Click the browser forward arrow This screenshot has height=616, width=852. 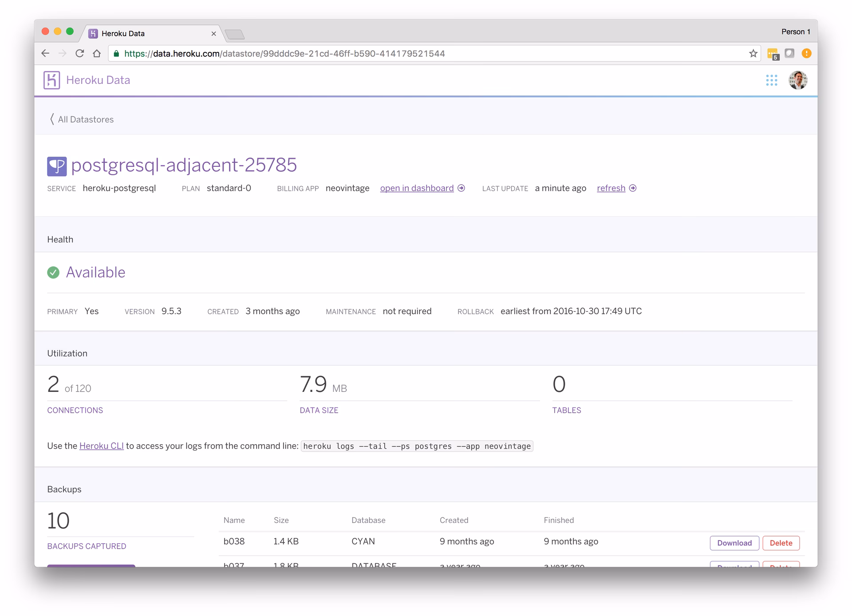point(63,54)
